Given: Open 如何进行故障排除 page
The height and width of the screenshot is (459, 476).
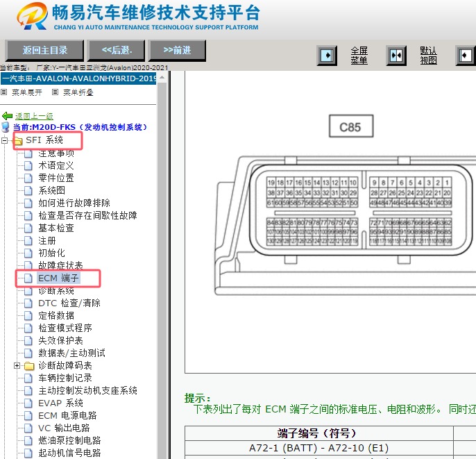Looking at the screenshot, I should click(x=74, y=203).
